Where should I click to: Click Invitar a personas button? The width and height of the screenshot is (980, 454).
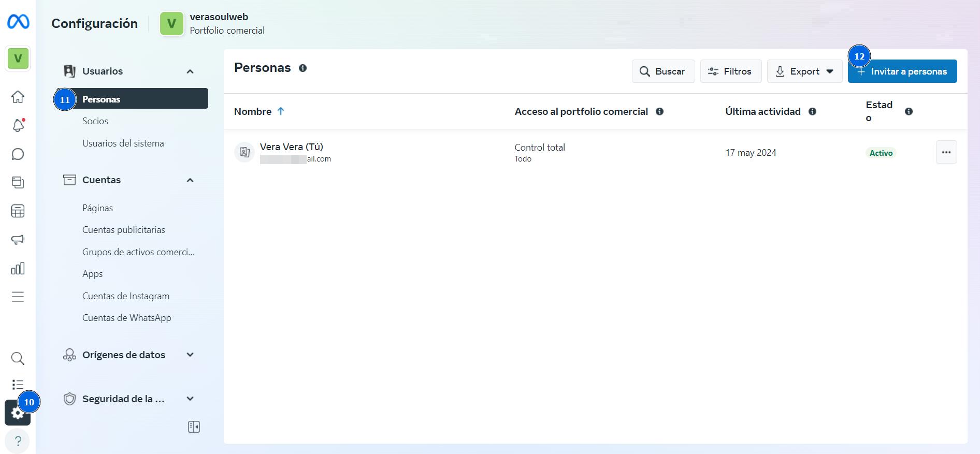coord(902,71)
